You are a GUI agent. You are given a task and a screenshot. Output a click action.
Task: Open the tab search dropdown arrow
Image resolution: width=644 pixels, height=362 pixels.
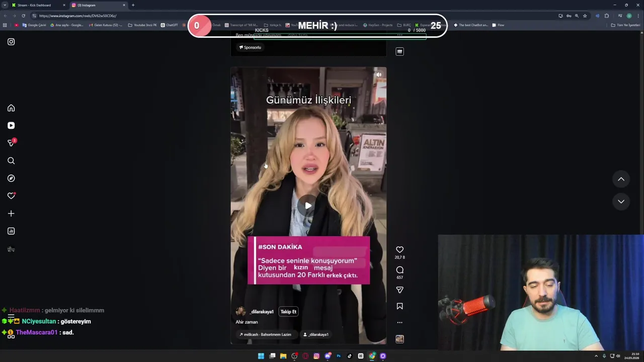(x=5, y=5)
